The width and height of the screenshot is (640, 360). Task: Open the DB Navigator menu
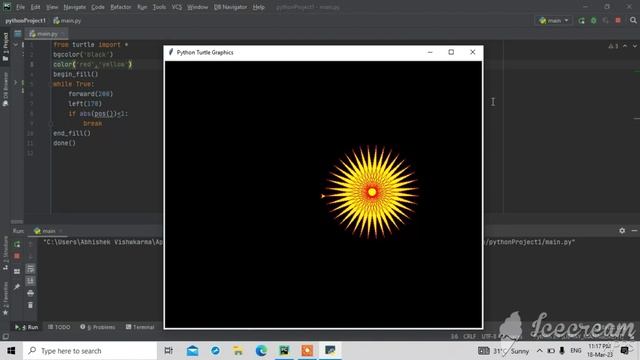click(x=230, y=7)
